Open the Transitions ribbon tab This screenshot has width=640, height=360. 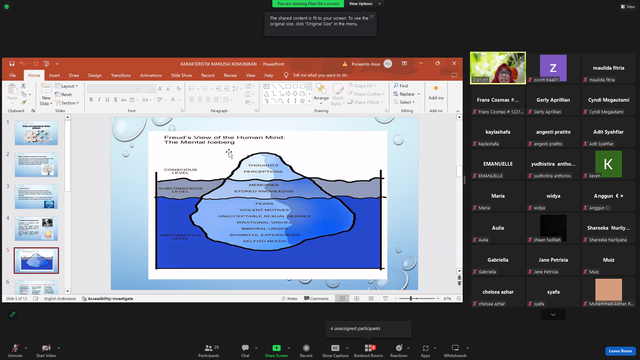point(121,76)
